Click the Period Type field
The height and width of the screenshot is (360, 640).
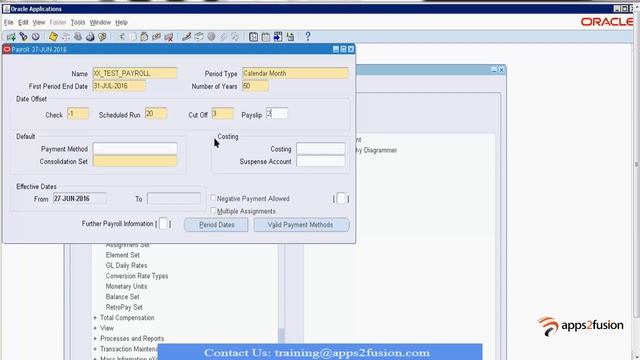tap(295, 73)
